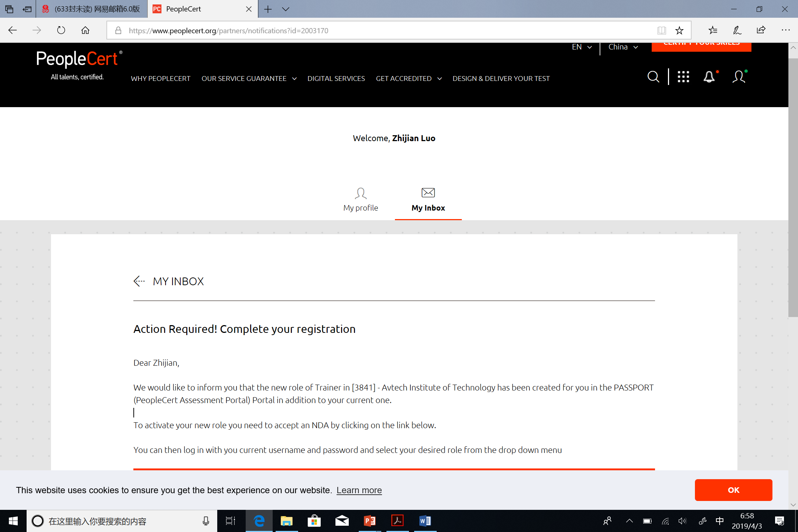This screenshot has height=532, width=798.
Task: Click the add notes pen icon
Action: (737, 30)
